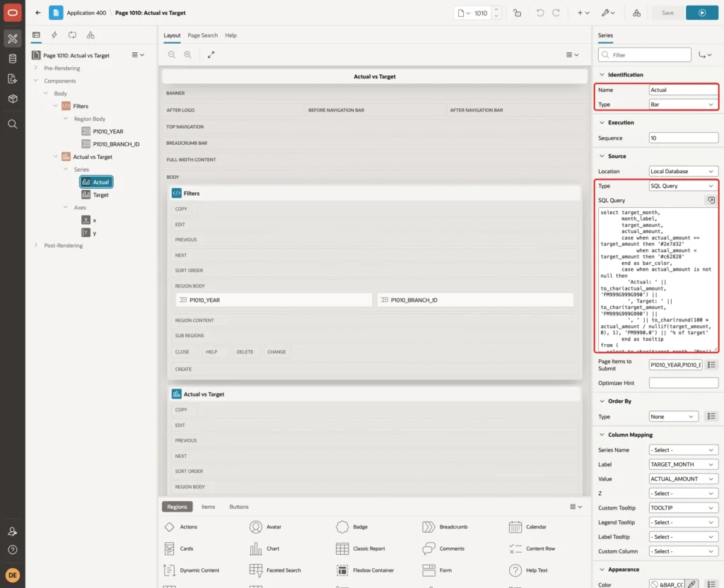Screen dimensions: 724x588
Task: Collapse the Identification section
Action: coord(602,75)
